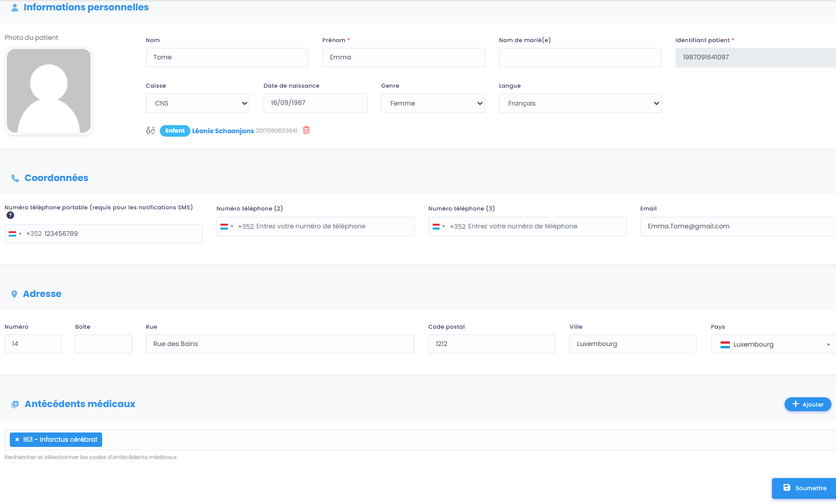Screen dimensions: 836x504
Task: Click the Enfant relationship badge
Action: pyautogui.click(x=175, y=131)
